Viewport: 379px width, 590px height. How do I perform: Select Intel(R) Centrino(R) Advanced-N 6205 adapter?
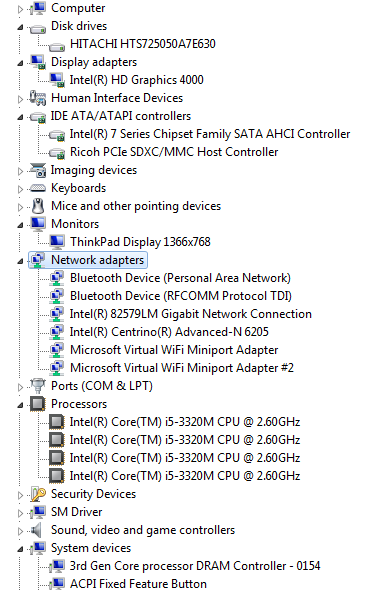tap(169, 332)
